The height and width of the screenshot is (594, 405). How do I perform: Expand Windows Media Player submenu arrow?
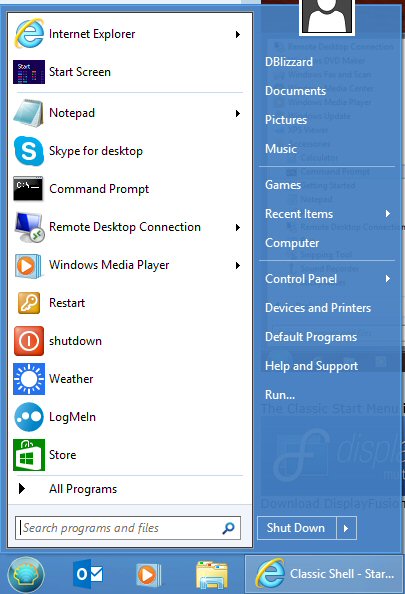click(238, 265)
